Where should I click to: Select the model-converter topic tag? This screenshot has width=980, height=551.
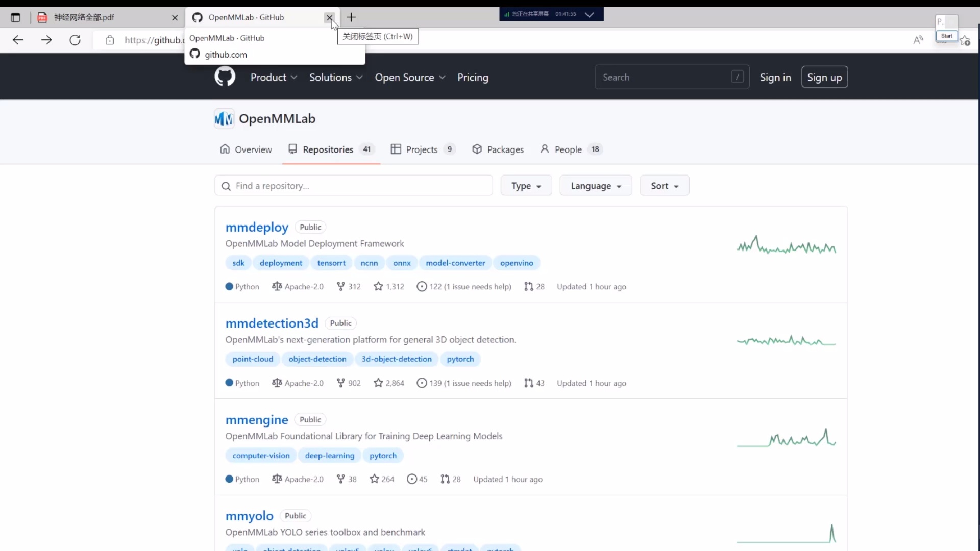455,263
